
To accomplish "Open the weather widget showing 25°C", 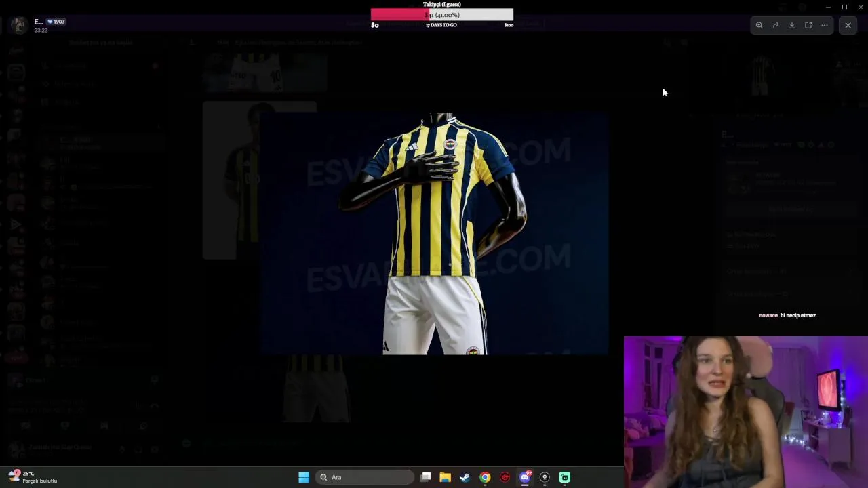I will [x=33, y=477].
